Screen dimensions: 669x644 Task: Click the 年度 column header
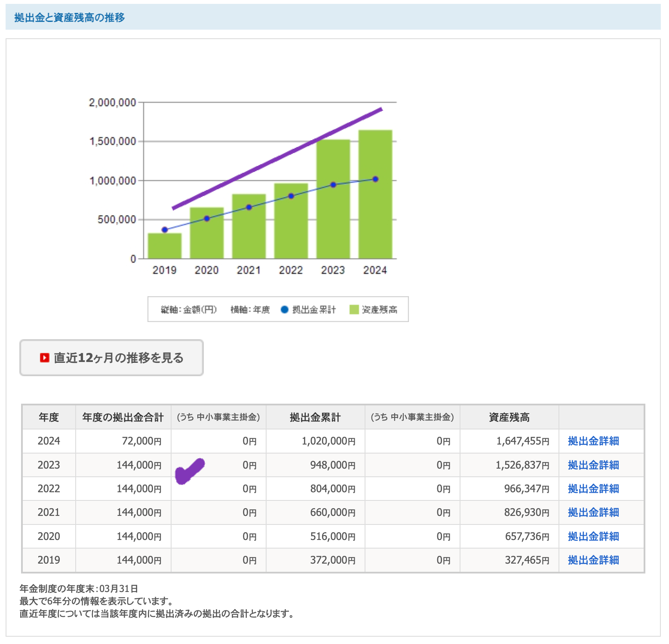49,417
